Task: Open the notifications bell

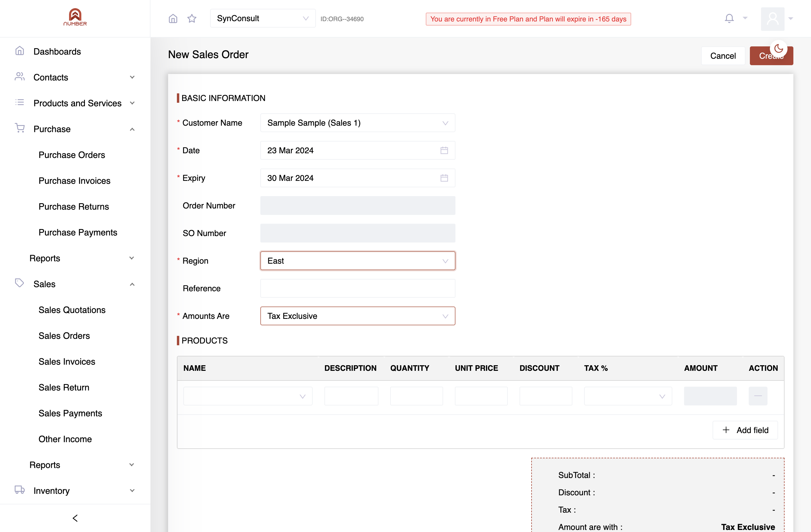Action: (x=729, y=18)
